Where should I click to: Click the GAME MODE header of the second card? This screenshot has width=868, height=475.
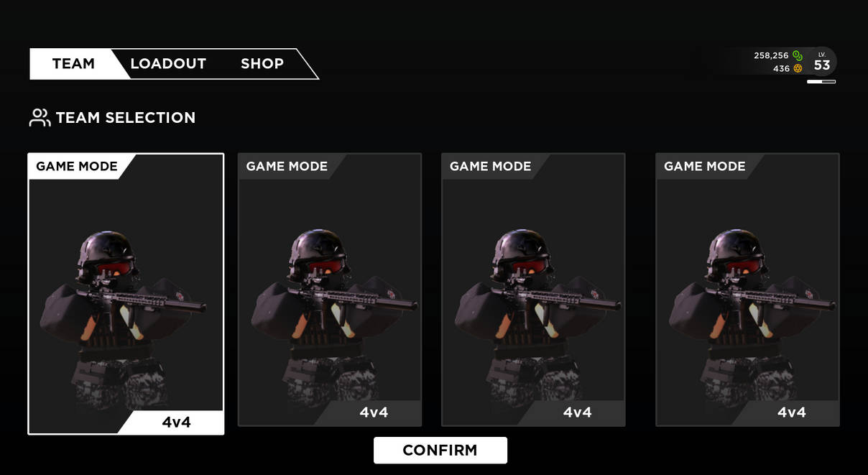pos(287,167)
